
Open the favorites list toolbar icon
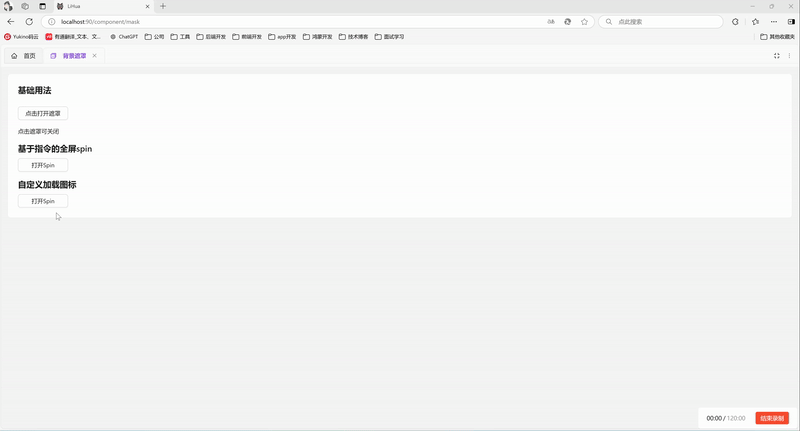(x=756, y=21)
